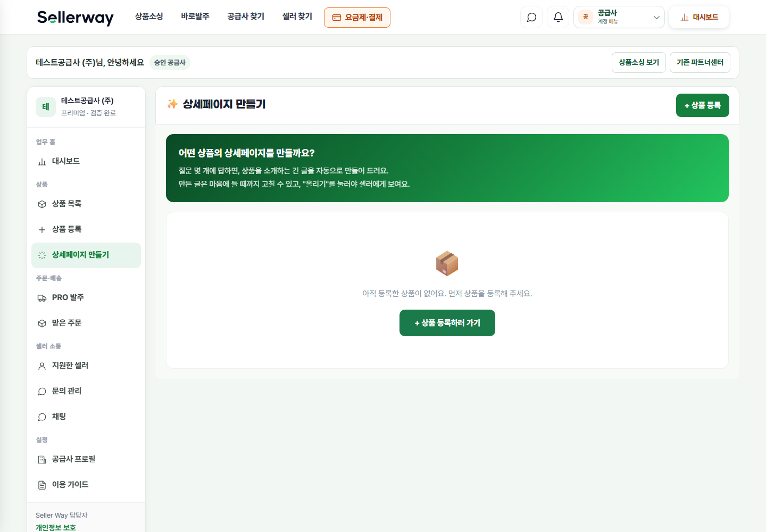Click the empty-state package box icon

(x=447, y=263)
